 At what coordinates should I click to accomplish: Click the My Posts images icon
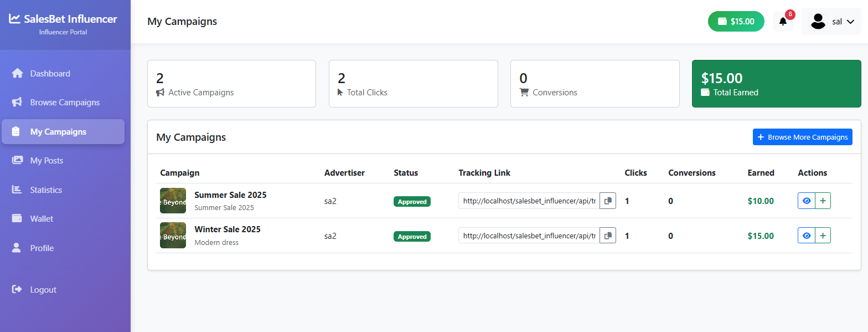(x=17, y=160)
